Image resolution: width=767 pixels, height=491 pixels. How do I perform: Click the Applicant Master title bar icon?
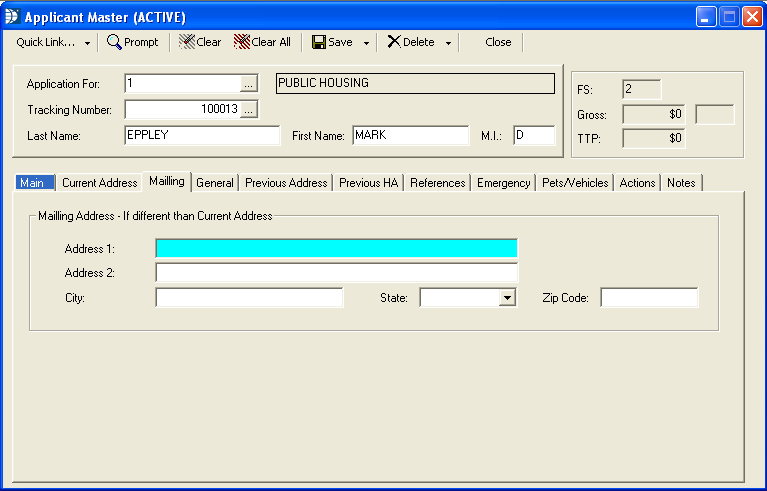[x=12, y=17]
